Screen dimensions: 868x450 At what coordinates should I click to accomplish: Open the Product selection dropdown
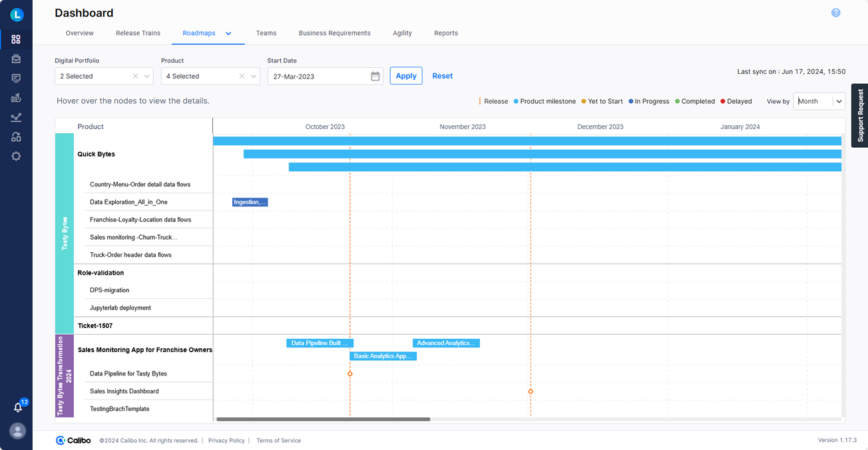pyautogui.click(x=253, y=76)
